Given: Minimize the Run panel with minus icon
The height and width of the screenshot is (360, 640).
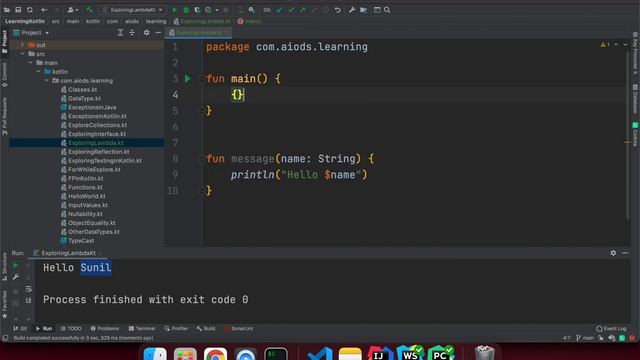Looking at the screenshot, I should point(625,253).
